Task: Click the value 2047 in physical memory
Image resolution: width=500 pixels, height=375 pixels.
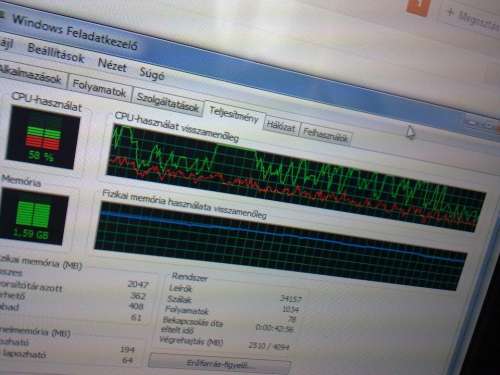Action: 138,284
